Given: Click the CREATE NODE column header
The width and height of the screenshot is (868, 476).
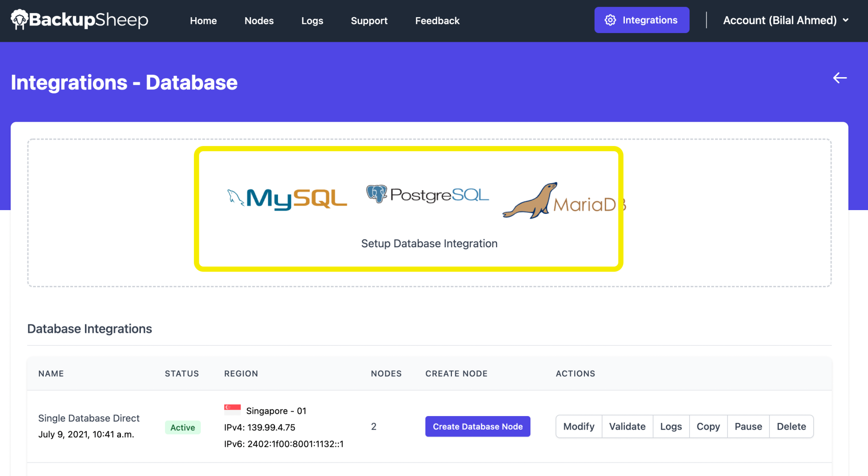Looking at the screenshot, I should (x=457, y=373).
